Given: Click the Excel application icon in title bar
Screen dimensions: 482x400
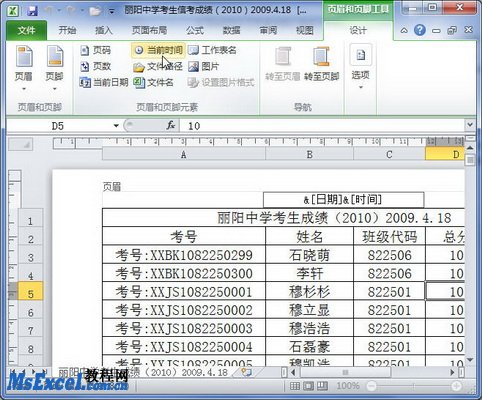Looking at the screenshot, I should pyautogui.click(x=14, y=11).
